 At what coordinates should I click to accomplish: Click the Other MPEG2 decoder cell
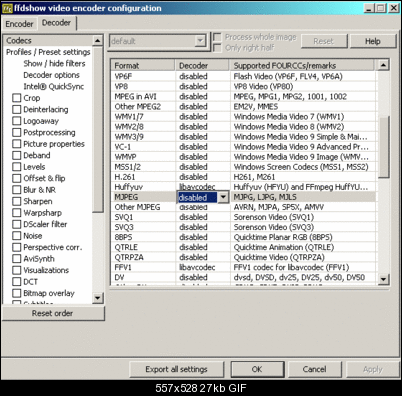203,106
